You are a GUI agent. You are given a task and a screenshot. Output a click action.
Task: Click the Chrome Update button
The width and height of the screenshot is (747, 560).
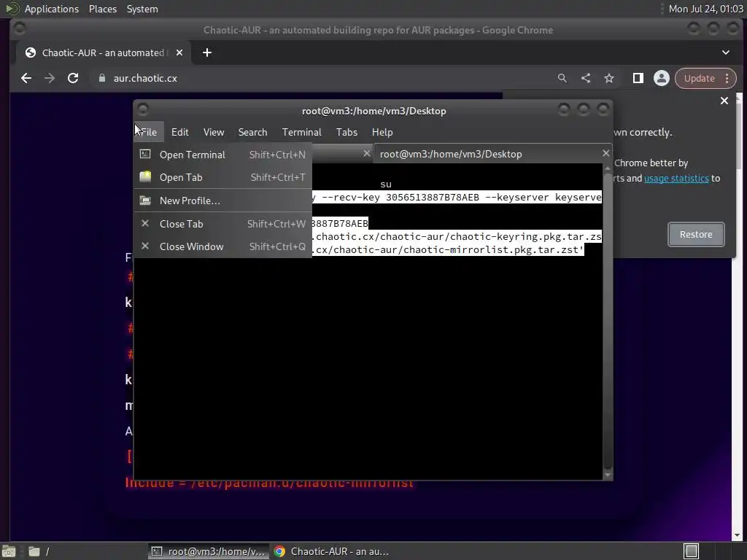click(x=700, y=78)
